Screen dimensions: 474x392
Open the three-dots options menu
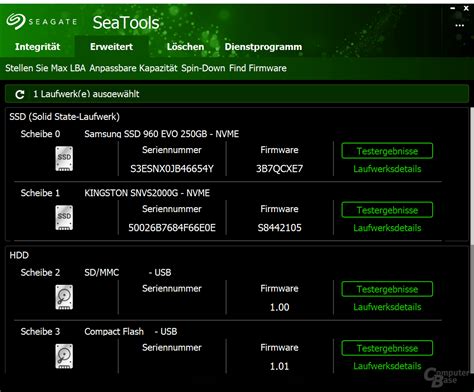pos(459,25)
